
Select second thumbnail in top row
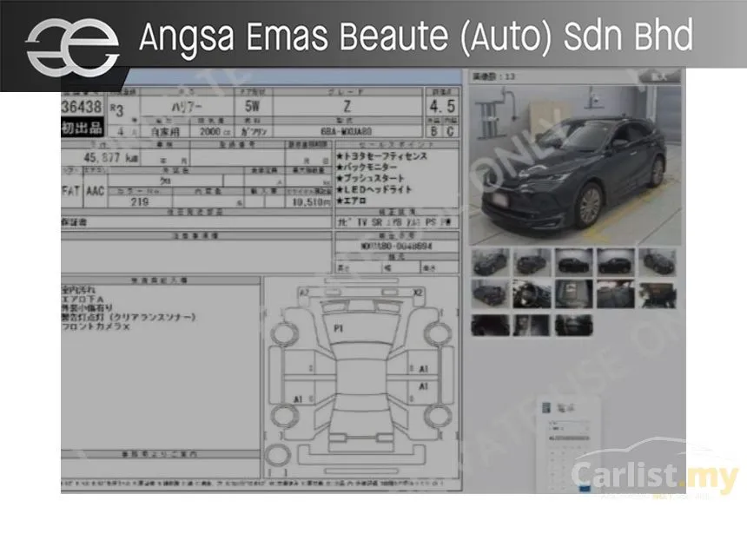click(x=532, y=262)
